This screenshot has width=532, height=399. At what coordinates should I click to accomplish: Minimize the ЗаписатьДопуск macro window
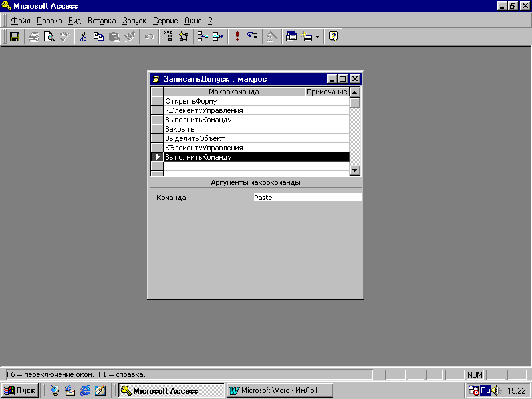332,79
